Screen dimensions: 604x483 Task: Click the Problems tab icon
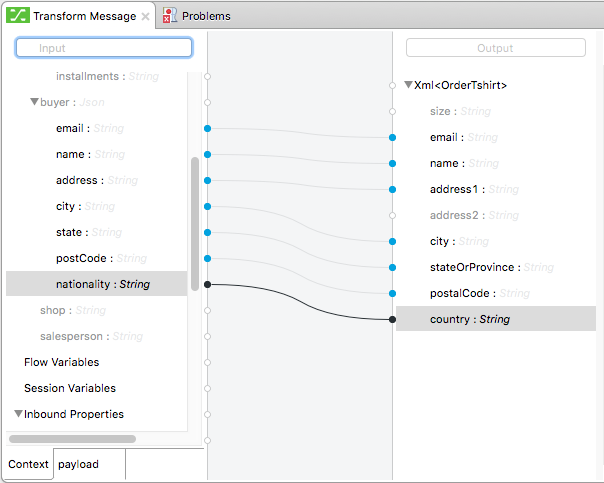coord(170,16)
